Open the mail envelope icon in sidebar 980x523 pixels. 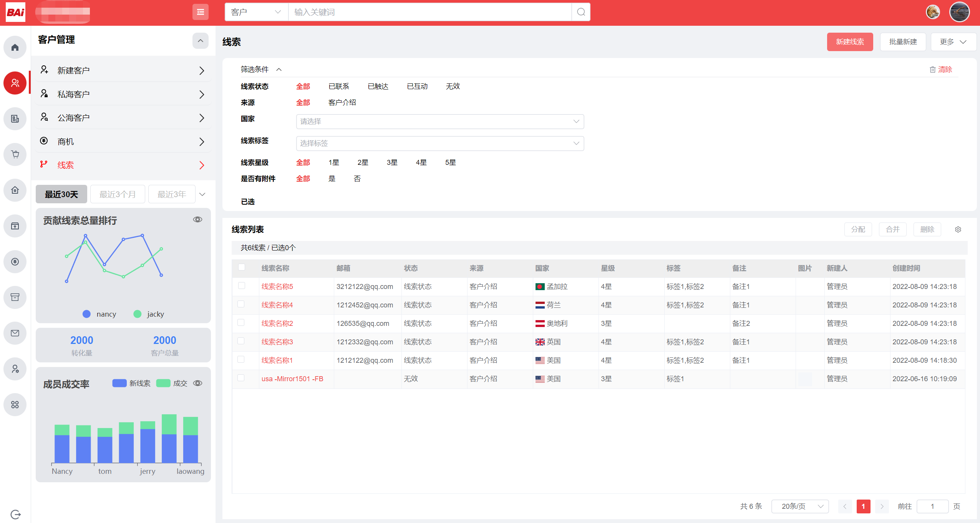point(15,333)
